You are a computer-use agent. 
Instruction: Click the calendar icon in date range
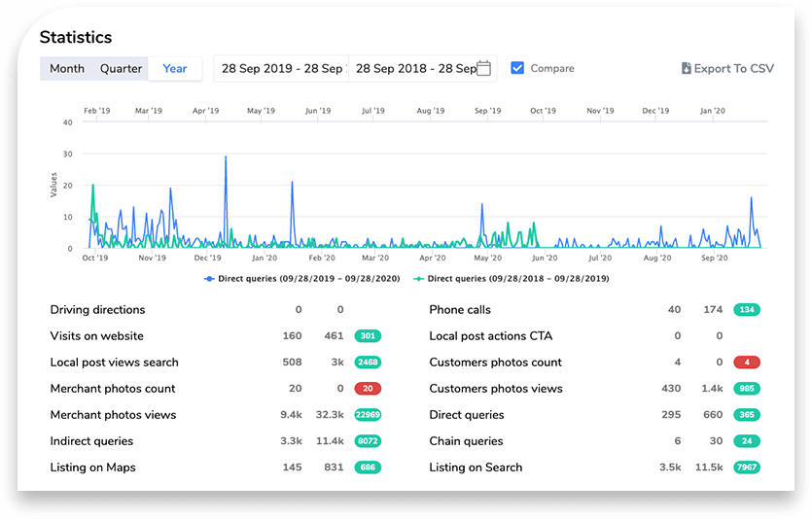[485, 68]
